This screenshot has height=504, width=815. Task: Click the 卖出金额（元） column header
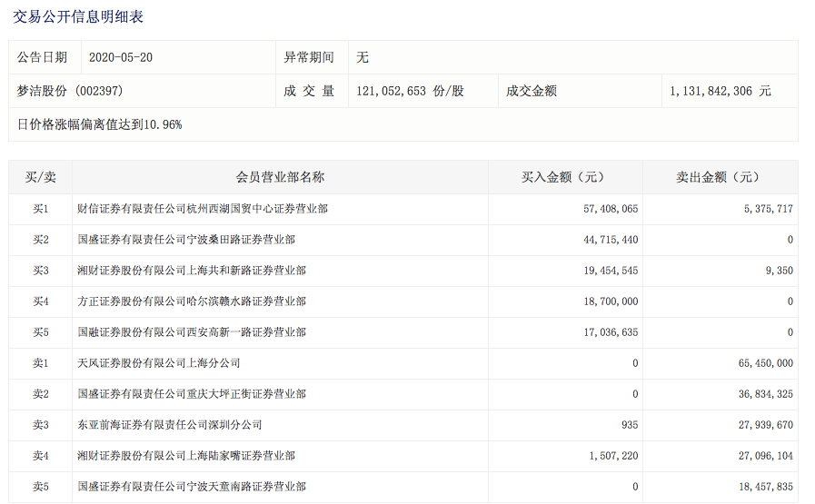tap(720, 177)
